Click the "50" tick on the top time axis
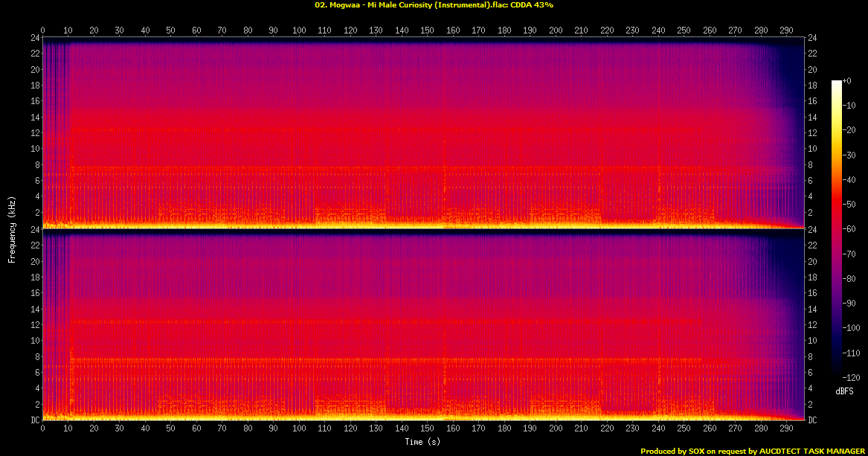The width and height of the screenshot is (868, 456). pos(170,30)
